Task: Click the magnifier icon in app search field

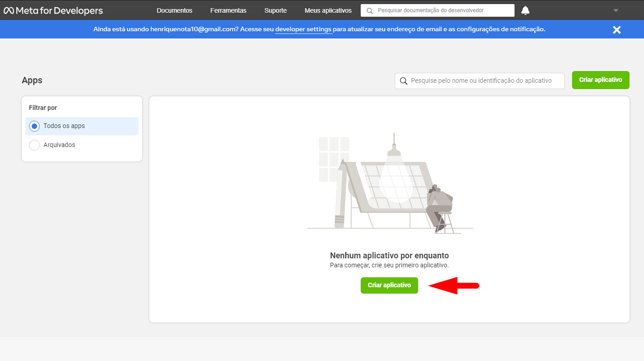Action: point(403,81)
